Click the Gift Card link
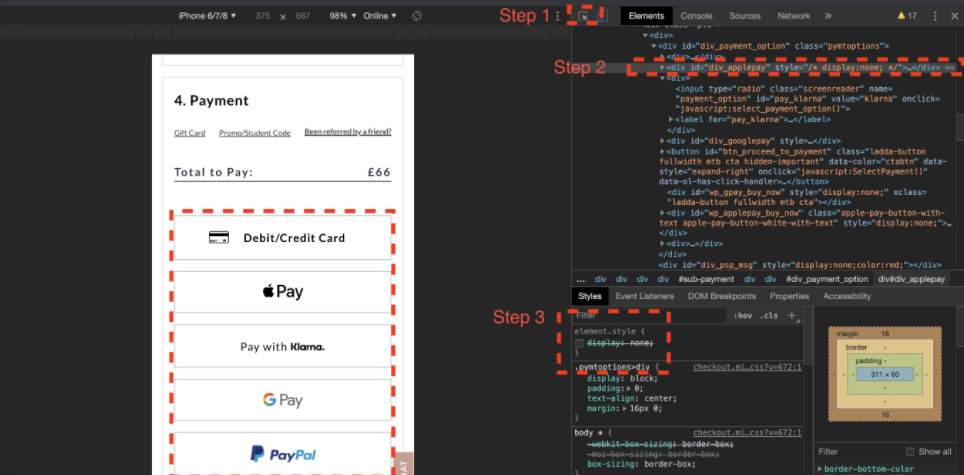Screen dimensions: 964x475 (x=189, y=133)
